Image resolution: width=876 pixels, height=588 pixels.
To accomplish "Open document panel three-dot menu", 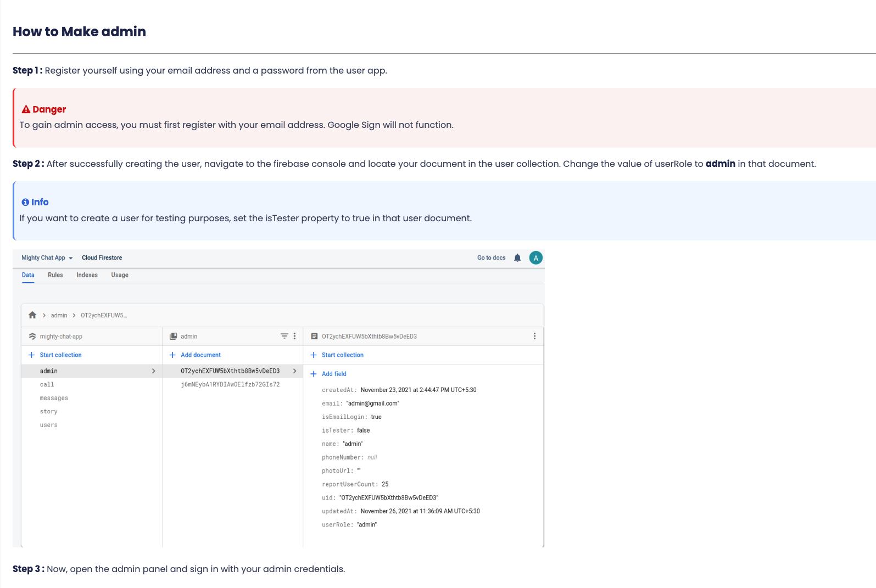I will tap(535, 336).
